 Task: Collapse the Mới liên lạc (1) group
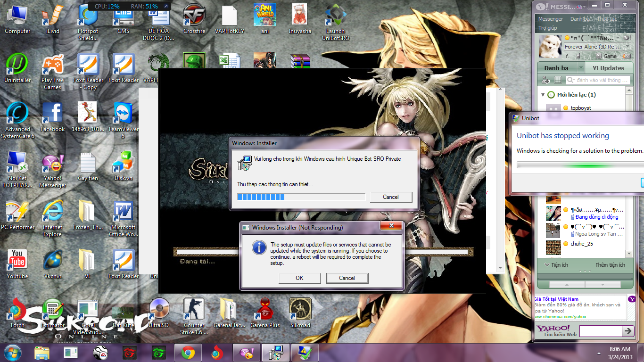(543, 95)
